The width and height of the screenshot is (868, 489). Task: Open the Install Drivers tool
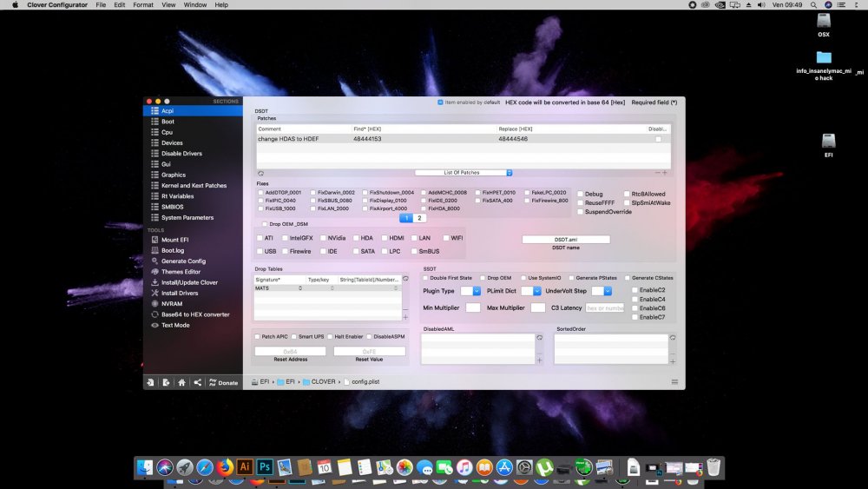180,293
